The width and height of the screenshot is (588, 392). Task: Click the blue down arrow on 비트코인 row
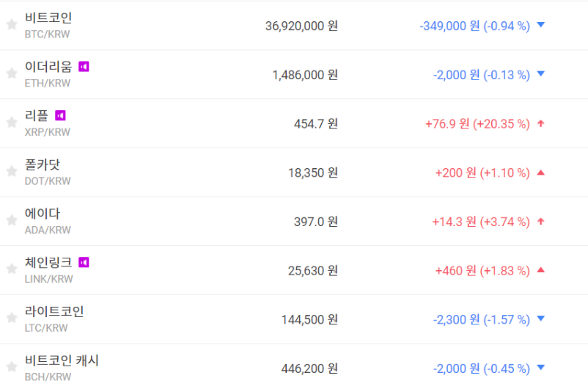point(541,25)
